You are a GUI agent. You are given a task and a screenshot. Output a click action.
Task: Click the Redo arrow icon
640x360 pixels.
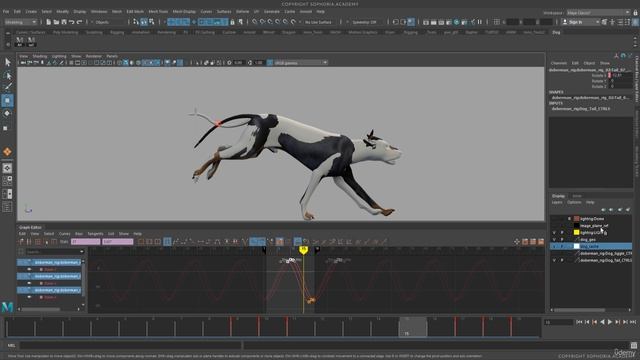[x=79, y=22]
